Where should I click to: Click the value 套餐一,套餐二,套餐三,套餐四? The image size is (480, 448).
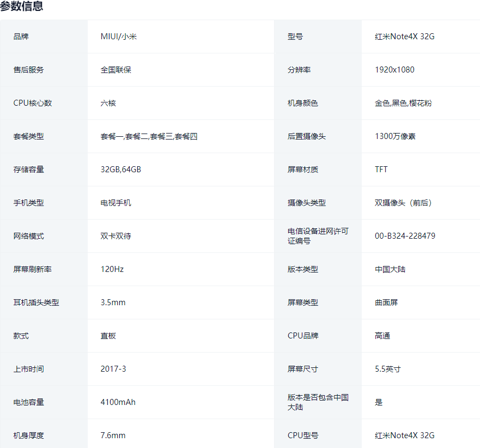point(149,136)
